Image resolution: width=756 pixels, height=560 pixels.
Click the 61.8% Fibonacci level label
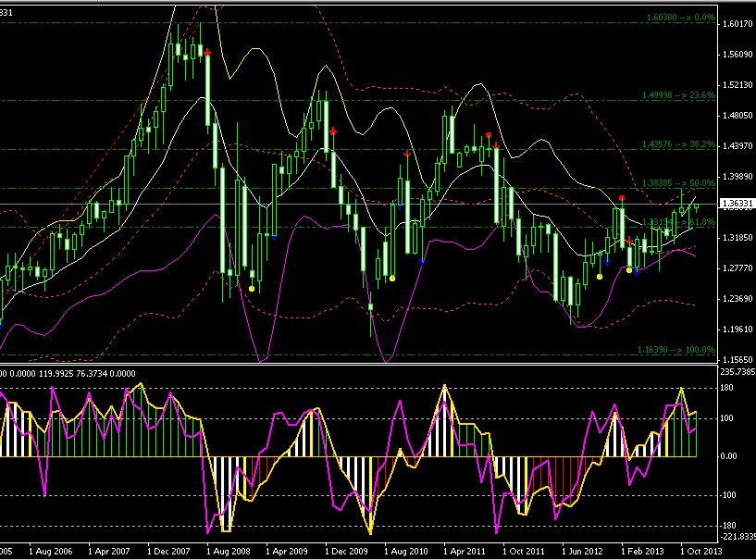coord(678,222)
